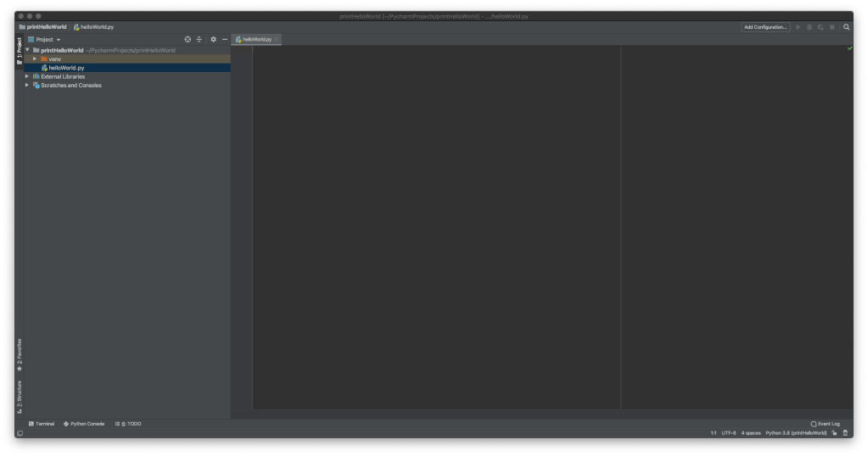Toggle tool window bars icon at bottom-left
The height and width of the screenshot is (456, 868).
click(x=20, y=433)
